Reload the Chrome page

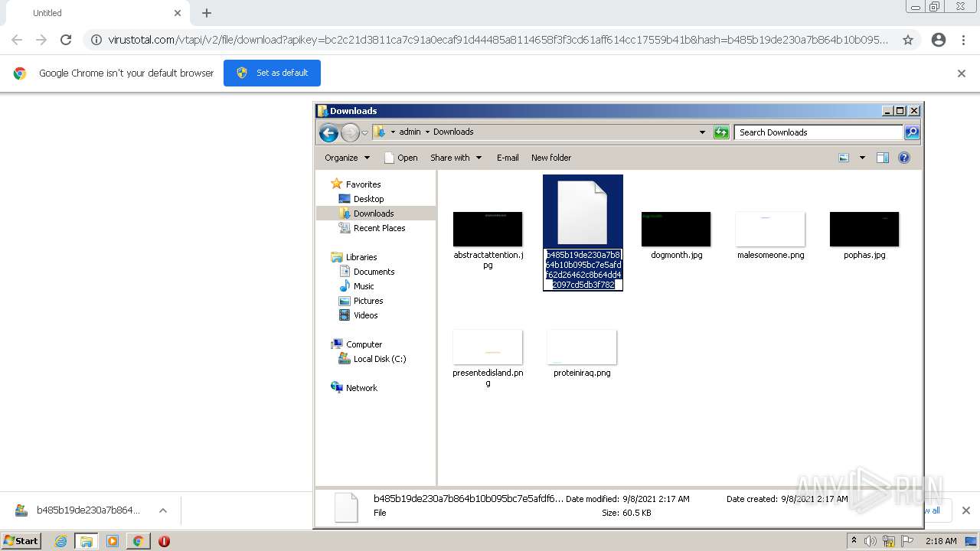click(66, 40)
